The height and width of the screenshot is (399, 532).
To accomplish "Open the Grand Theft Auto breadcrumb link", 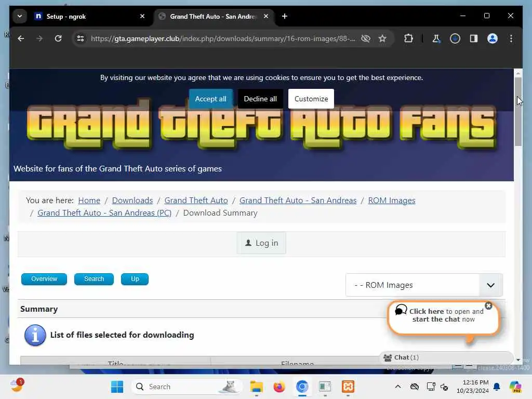I will tap(196, 201).
